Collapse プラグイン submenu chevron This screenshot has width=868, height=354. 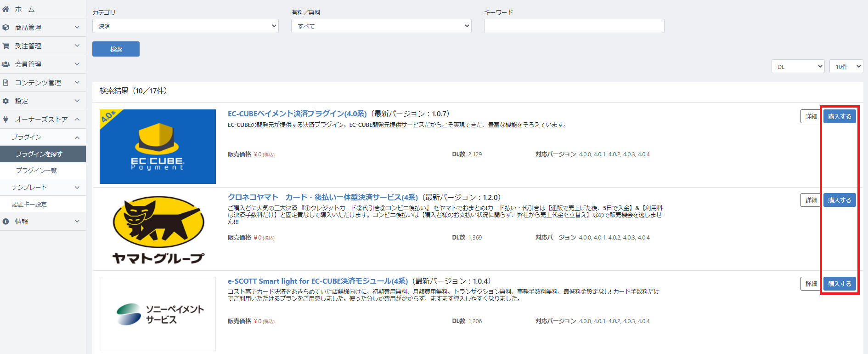pos(77,137)
